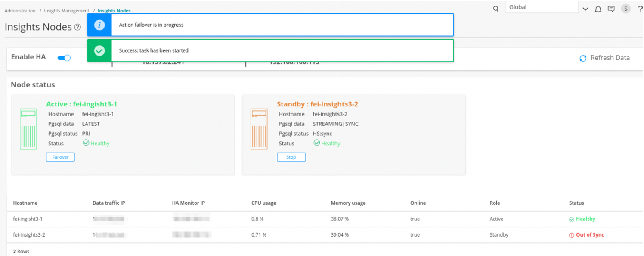Click the orange standby node server icon
This screenshot has width=644, height=256.
pos(259,129)
